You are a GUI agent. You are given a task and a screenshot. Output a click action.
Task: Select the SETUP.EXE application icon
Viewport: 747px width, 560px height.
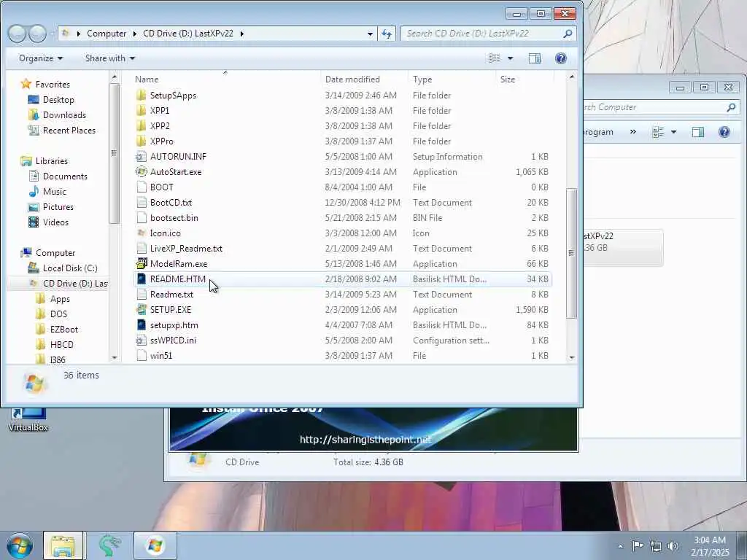coord(141,309)
